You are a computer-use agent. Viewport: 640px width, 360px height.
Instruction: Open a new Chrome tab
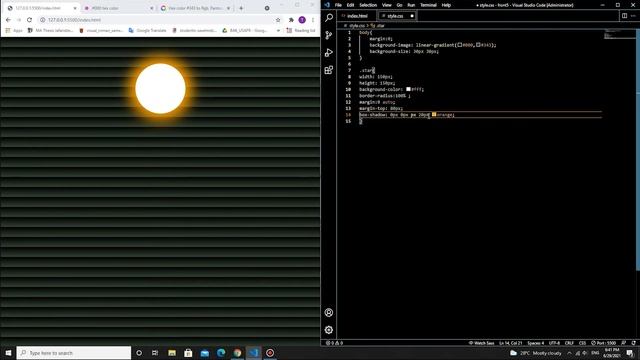[241, 8]
